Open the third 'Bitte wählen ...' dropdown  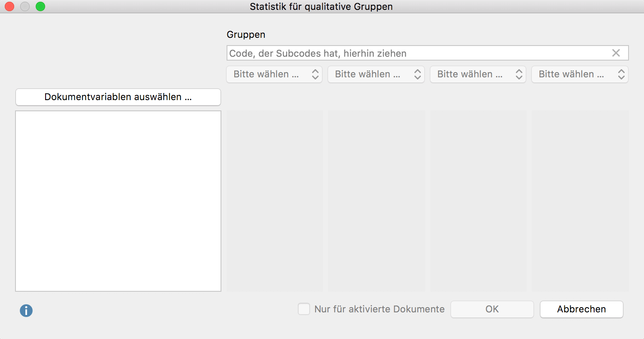click(x=478, y=74)
